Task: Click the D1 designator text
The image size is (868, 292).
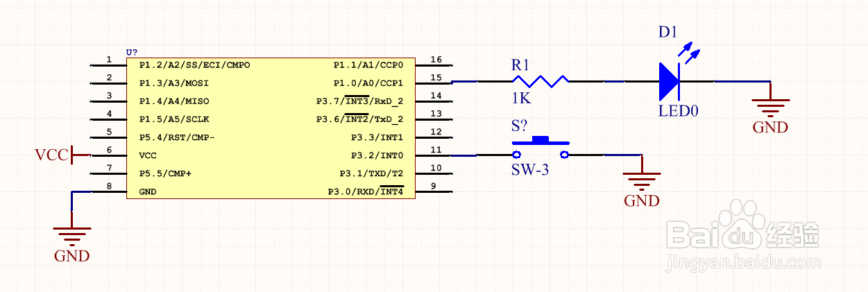Action: click(x=667, y=32)
